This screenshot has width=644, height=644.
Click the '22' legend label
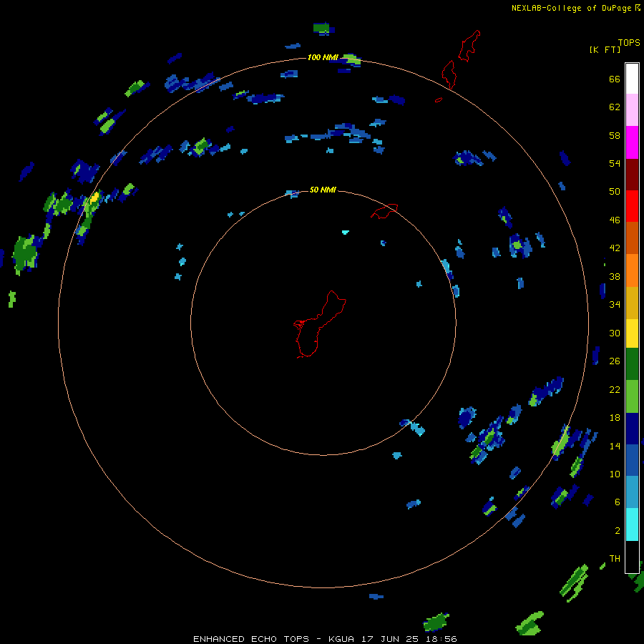(x=615, y=389)
